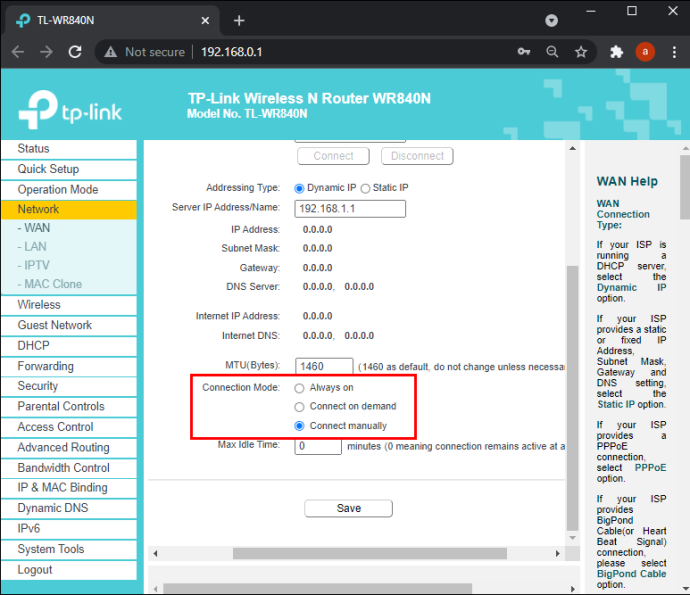Open the Dynamic DNS page

coord(69,508)
